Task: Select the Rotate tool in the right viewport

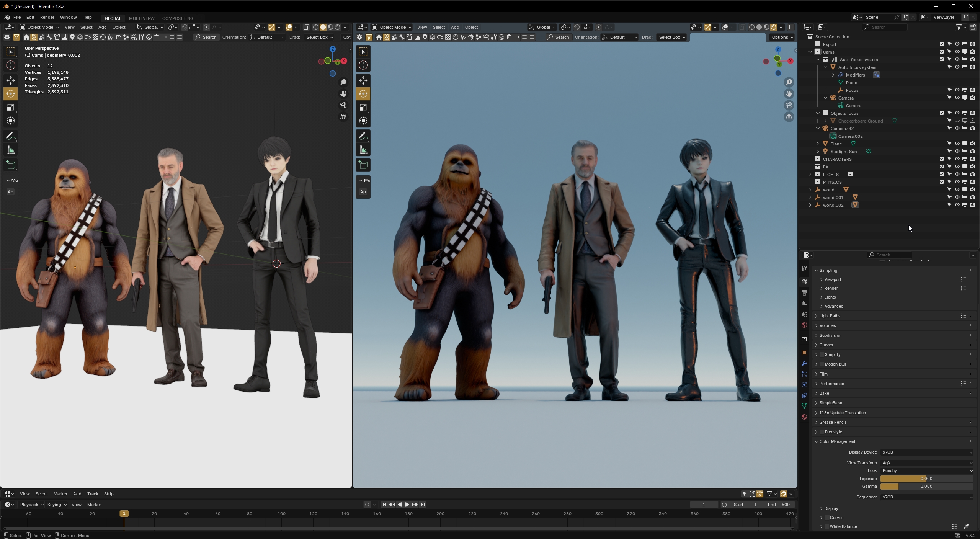Action: coord(363,94)
